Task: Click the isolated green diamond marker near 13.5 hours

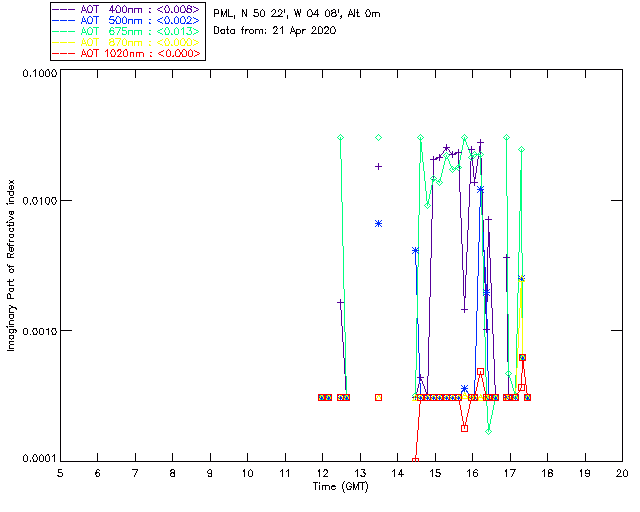Action: click(378, 138)
